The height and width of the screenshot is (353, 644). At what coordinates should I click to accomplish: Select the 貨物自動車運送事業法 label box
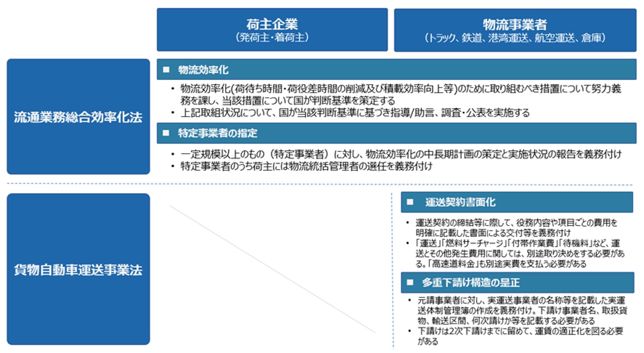(78, 269)
